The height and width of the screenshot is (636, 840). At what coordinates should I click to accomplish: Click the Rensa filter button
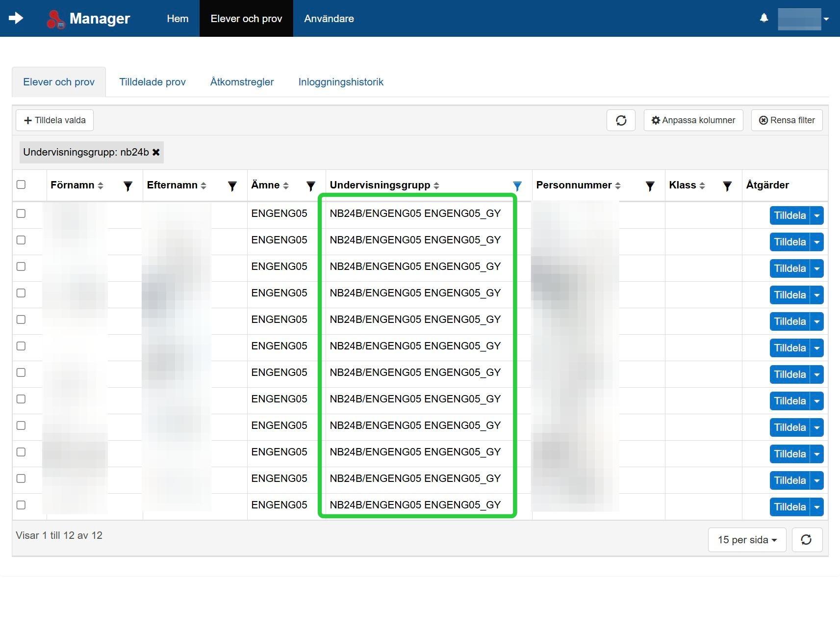[x=787, y=120]
